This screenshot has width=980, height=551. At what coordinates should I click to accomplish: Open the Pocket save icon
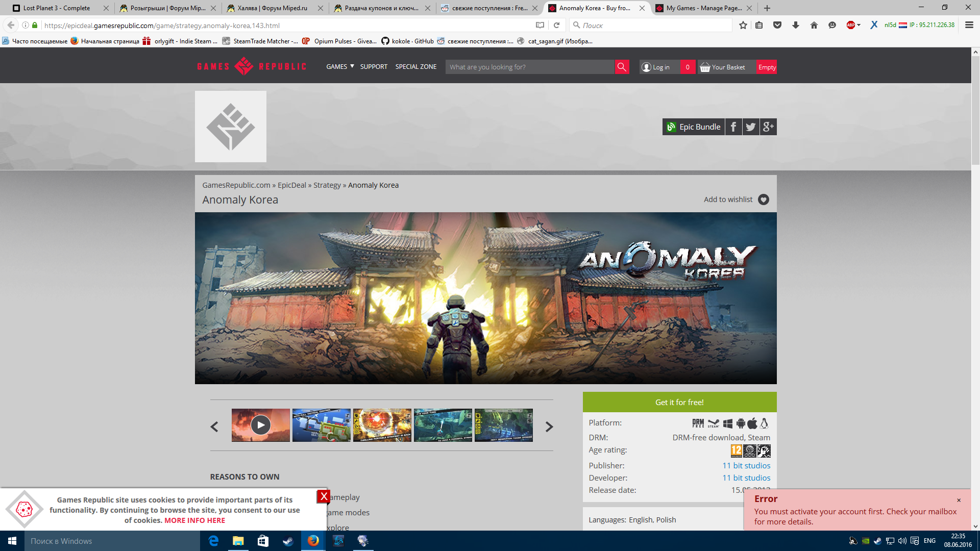pos(777,25)
